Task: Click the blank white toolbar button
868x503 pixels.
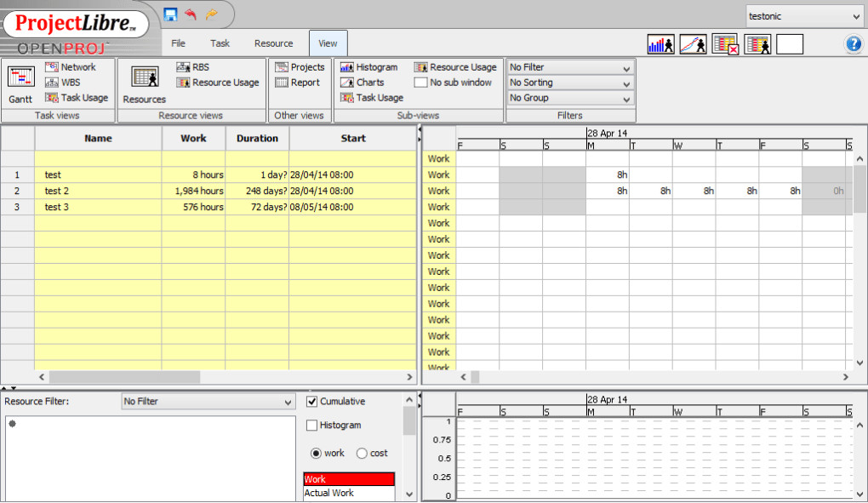Action: tap(790, 44)
